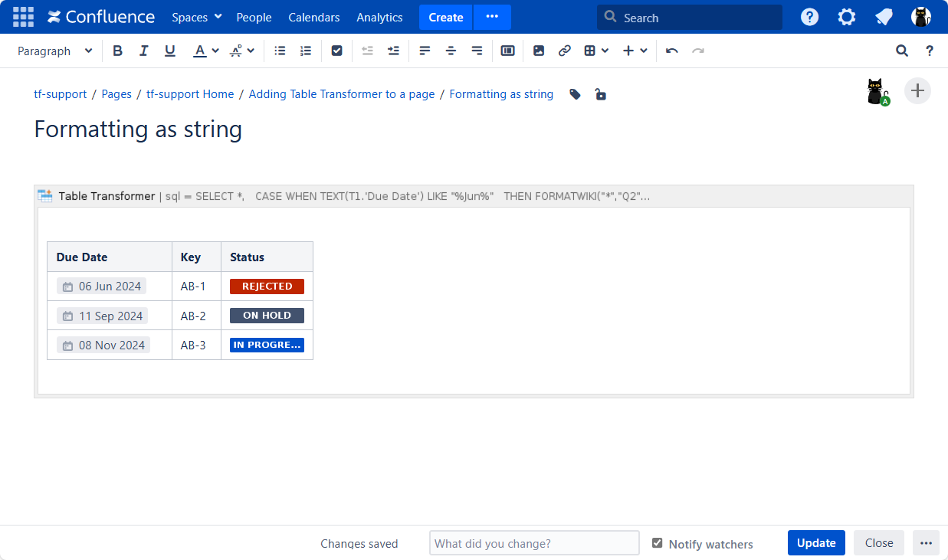948x560 pixels.
Task: Open the tf-support Home breadcrumb link
Action: point(190,93)
